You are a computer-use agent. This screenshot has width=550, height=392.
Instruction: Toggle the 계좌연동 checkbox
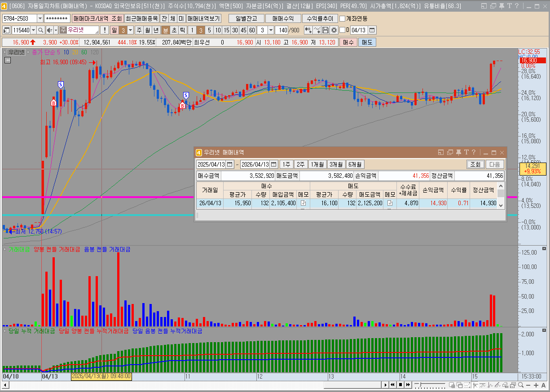(x=343, y=19)
